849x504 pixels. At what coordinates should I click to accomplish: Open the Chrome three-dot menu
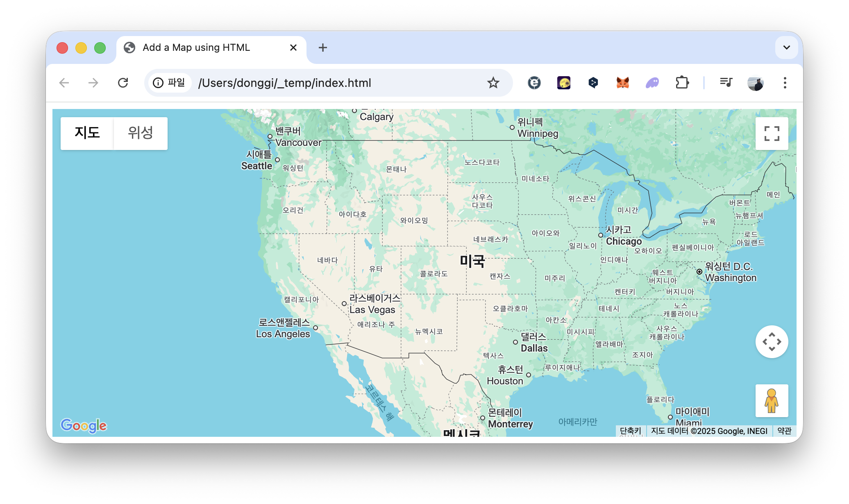tap(785, 83)
